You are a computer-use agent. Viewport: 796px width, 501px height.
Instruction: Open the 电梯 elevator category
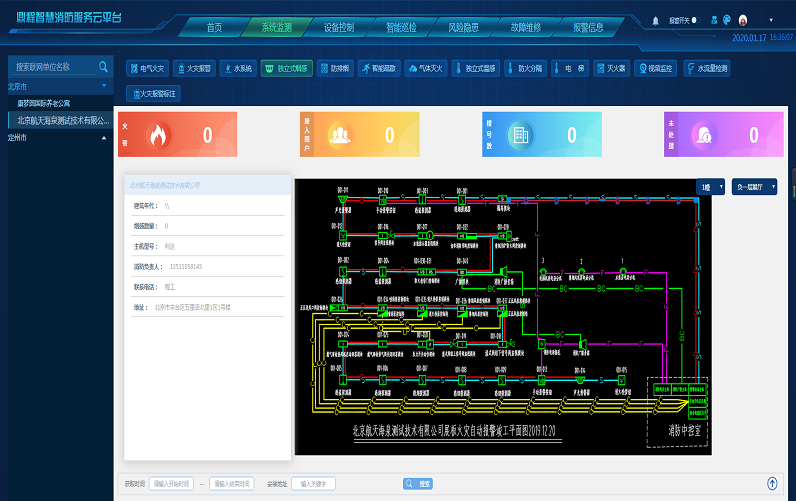(x=570, y=68)
